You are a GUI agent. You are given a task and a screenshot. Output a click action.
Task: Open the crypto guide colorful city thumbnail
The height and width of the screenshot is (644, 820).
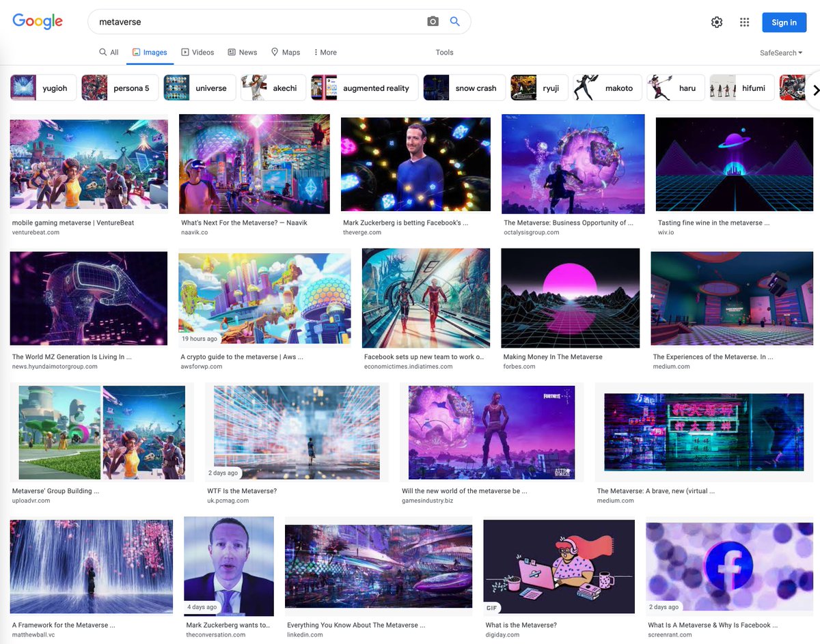264,298
